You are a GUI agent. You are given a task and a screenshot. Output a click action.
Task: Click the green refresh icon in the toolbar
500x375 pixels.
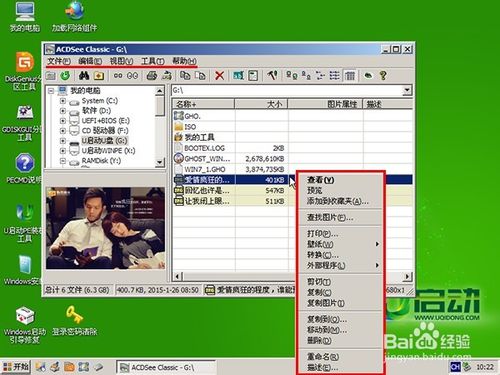pyautogui.click(x=65, y=76)
